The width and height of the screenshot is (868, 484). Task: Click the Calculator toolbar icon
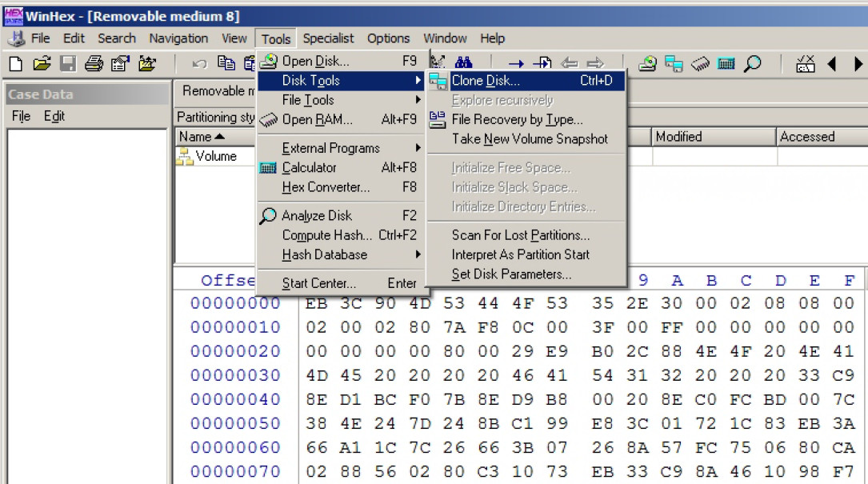[x=726, y=64]
